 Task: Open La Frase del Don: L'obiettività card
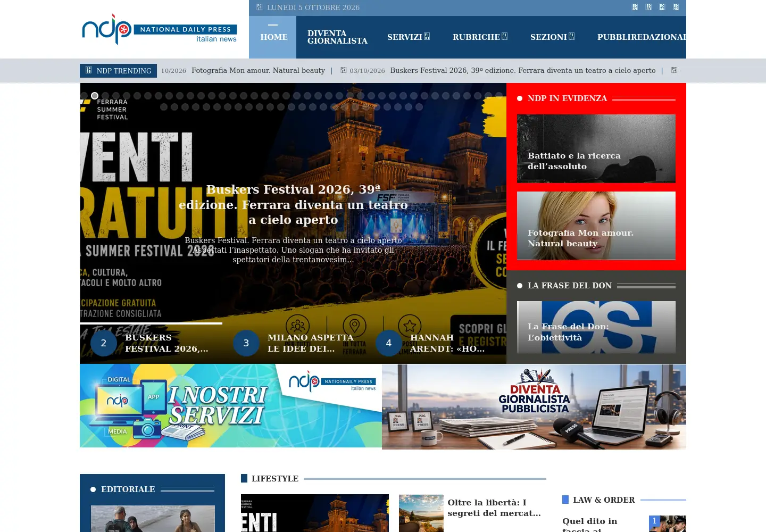tap(596, 327)
